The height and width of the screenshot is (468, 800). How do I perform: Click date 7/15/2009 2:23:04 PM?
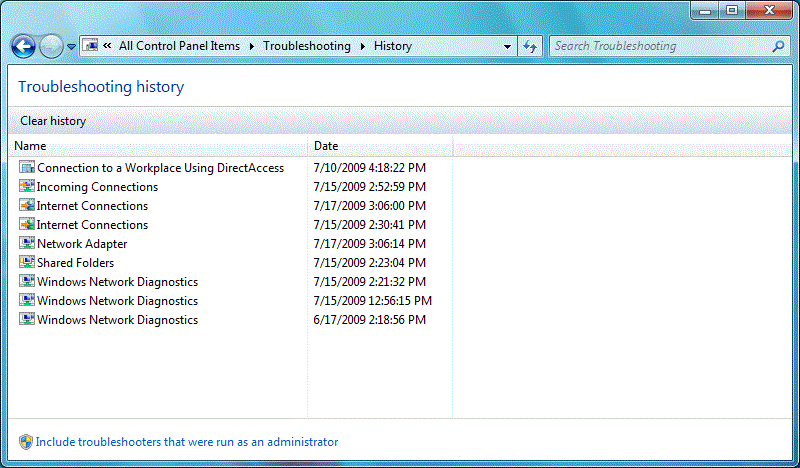369,263
